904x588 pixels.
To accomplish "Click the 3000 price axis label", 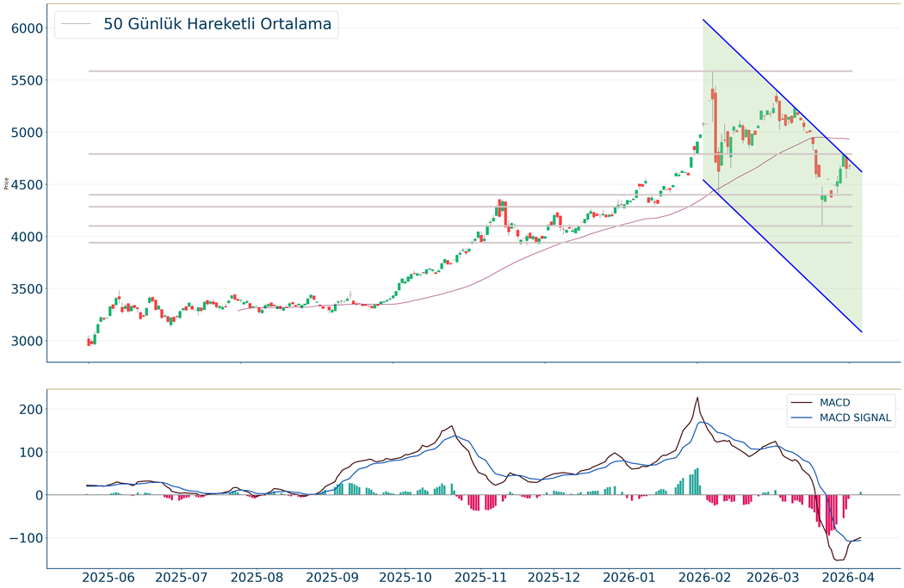I will point(27,341).
